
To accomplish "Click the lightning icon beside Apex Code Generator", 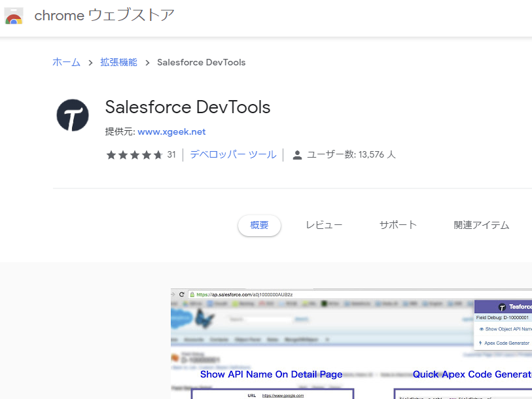I will [481, 343].
